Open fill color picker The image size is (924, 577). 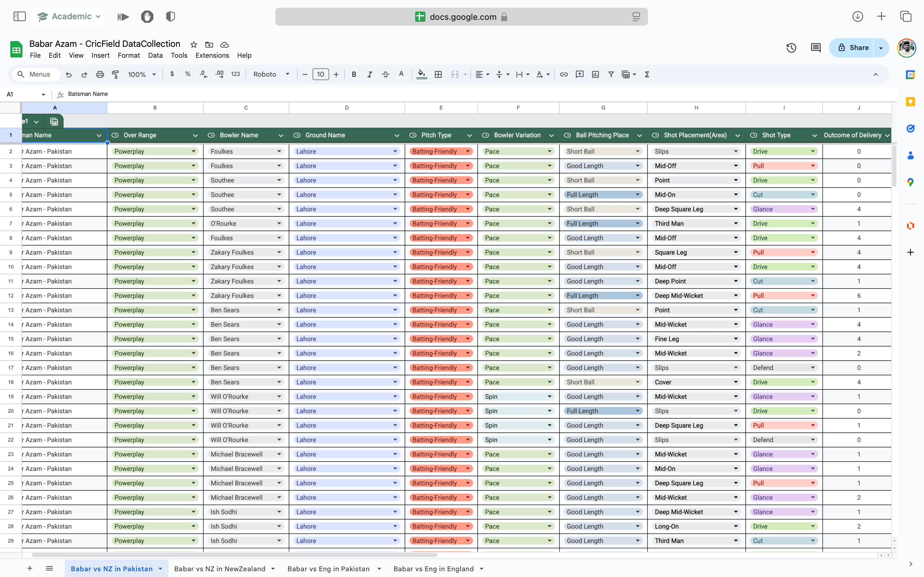[421, 74]
